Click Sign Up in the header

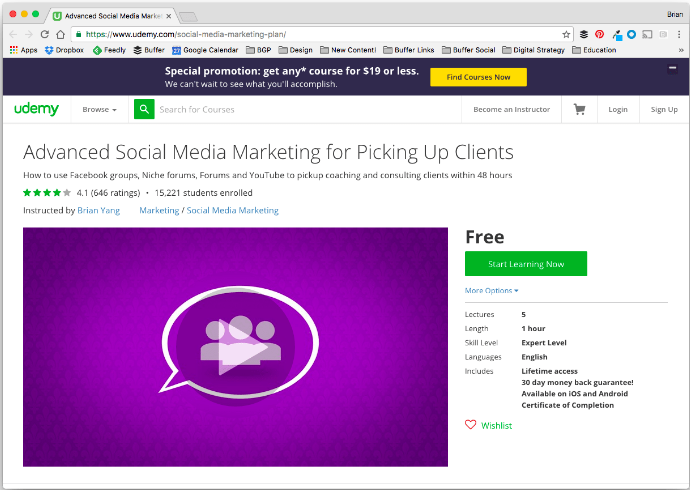pyautogui.click(x=664, y=110)
